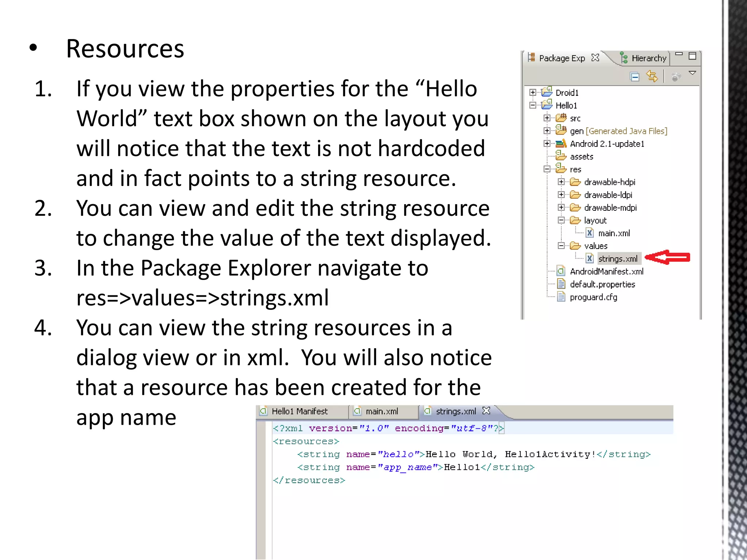Switch to the main.xml editor tab
This screenshot has width=747, height=560.
click(x=382, y=411)
